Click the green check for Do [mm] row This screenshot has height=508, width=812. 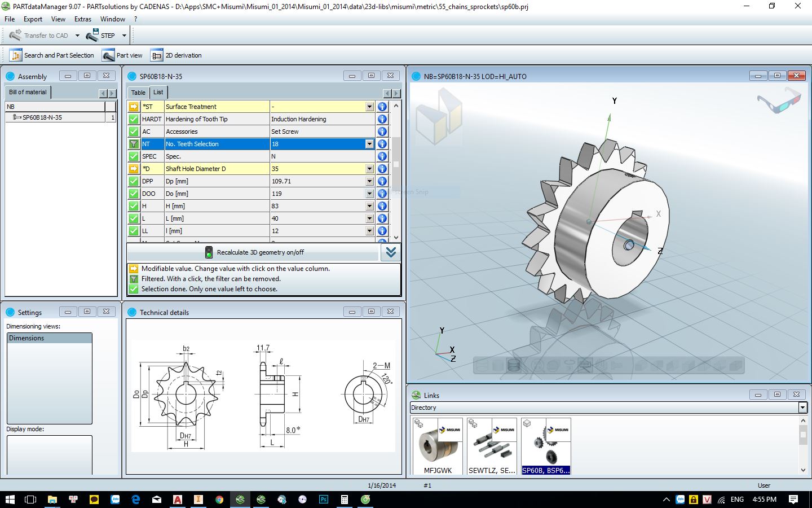[134, 194]
